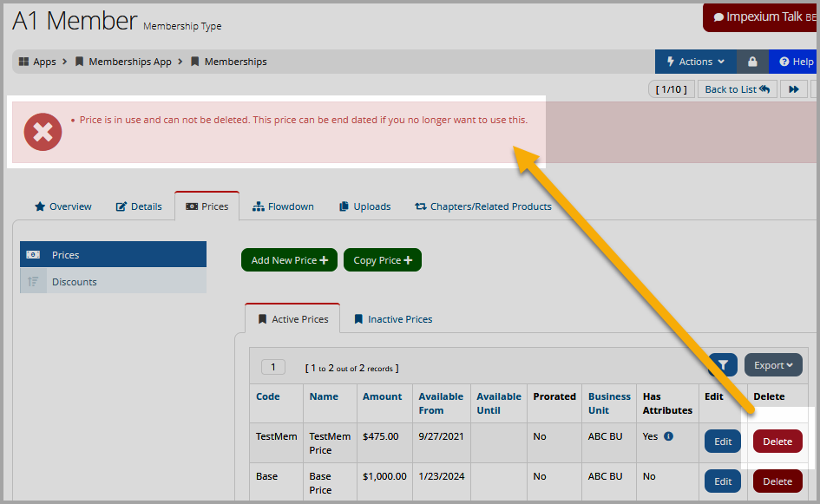Go to next record with double-arrow icon

coord(793,89)
